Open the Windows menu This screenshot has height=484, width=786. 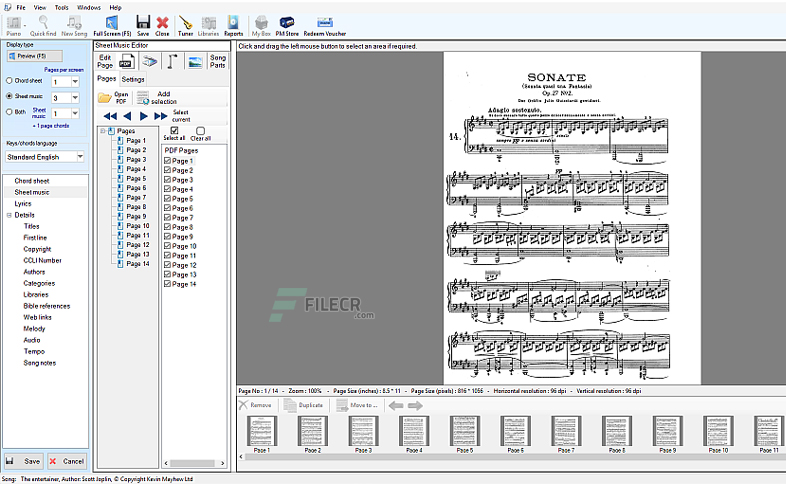pyautogui.click(x=89, y=8)
